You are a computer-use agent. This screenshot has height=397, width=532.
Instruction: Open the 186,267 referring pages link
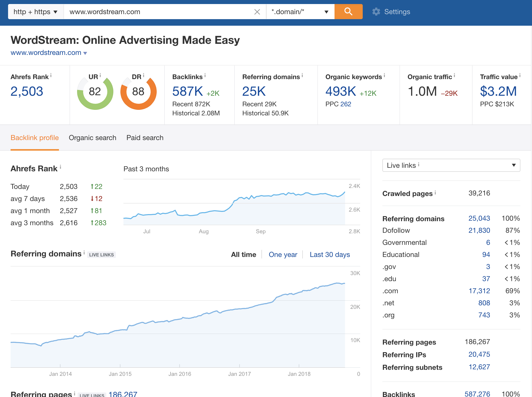coord(123,394)
